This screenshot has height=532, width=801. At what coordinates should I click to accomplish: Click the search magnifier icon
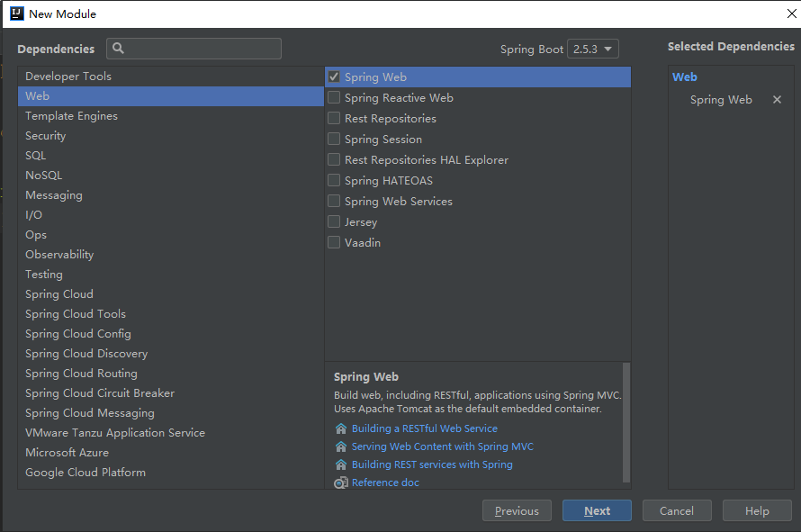118,49
